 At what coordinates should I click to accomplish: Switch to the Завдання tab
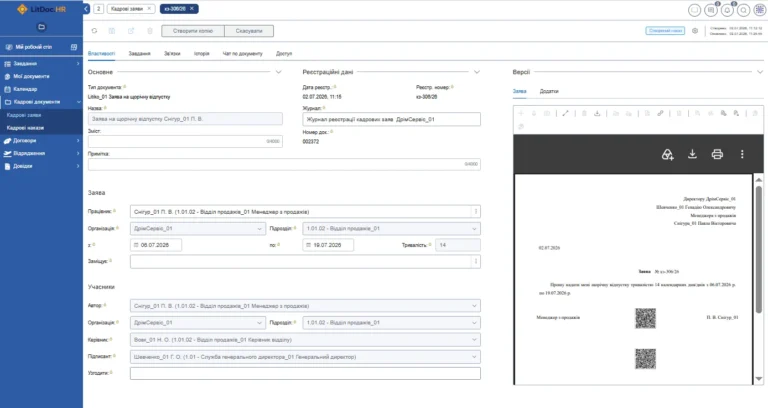[140, 53]
